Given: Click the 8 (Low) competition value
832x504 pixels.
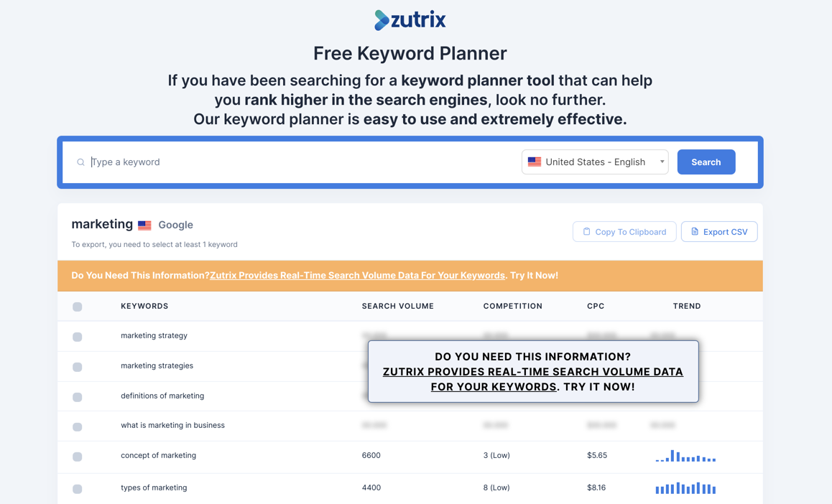Looking at the screenshot, I should (496, 487).
